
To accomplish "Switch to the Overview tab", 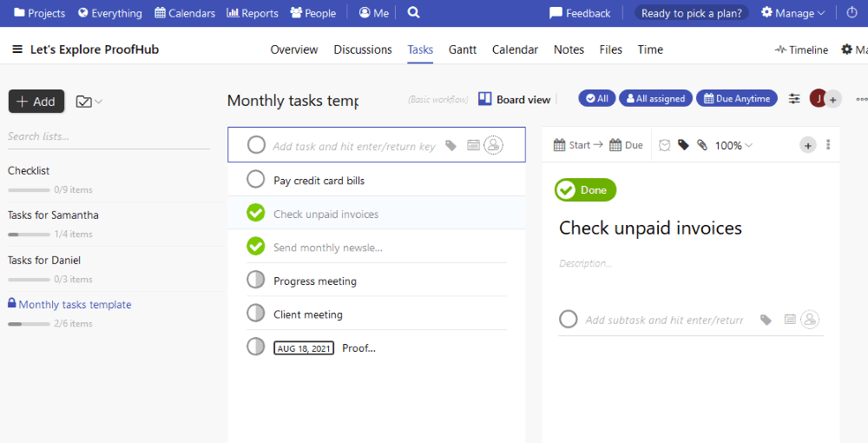I will (x=294, y=50).
